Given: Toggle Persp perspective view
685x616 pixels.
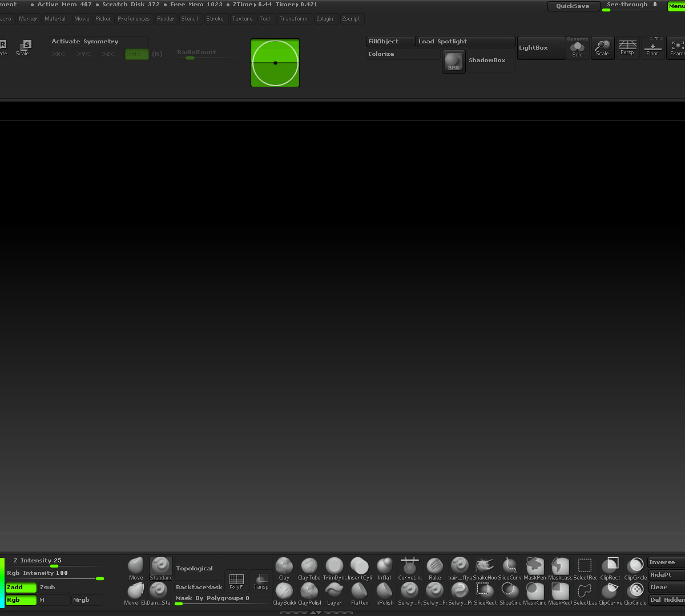Looking at the screenshot, I should pyautogui.click(x=627, y=48).
